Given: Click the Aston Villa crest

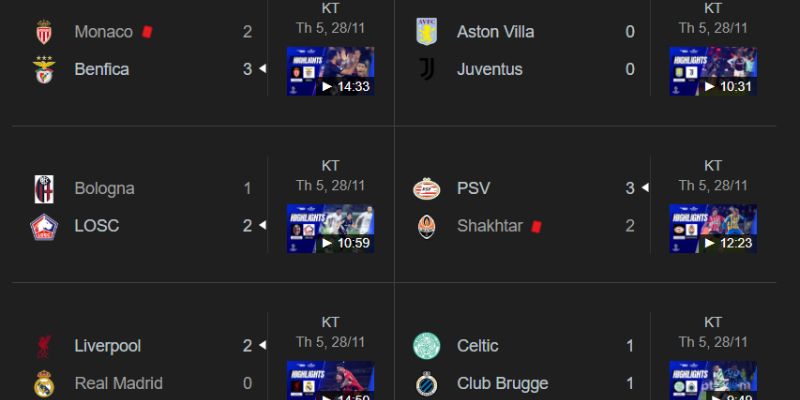Looking at the screenshot, I should click(427, 32).
